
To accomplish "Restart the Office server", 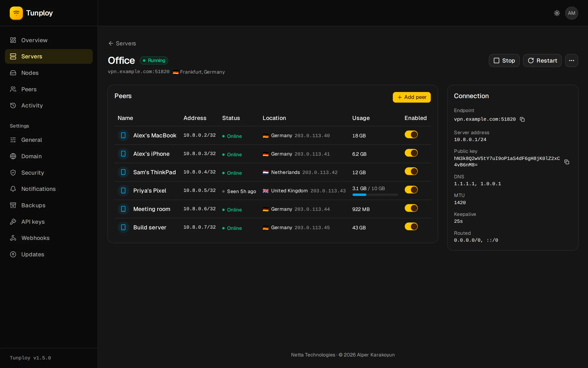I will pos(542,61).
